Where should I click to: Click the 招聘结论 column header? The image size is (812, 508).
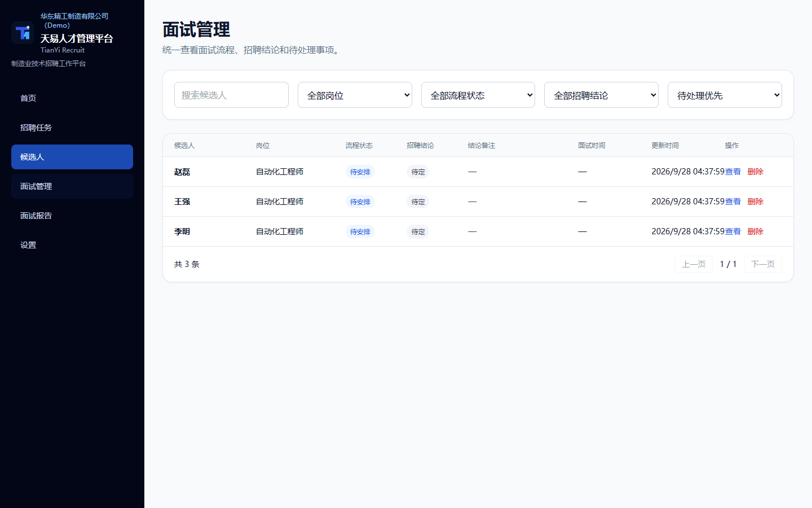[x=420, y=146]
